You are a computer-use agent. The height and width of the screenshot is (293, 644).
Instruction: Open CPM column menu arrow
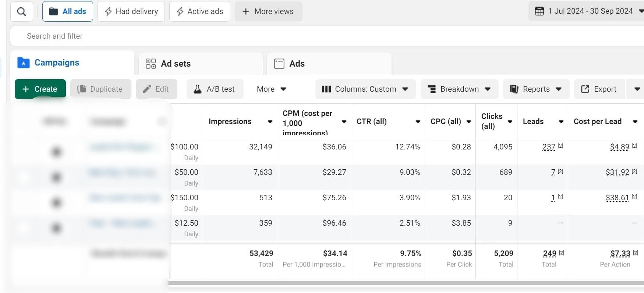(344, 122)
